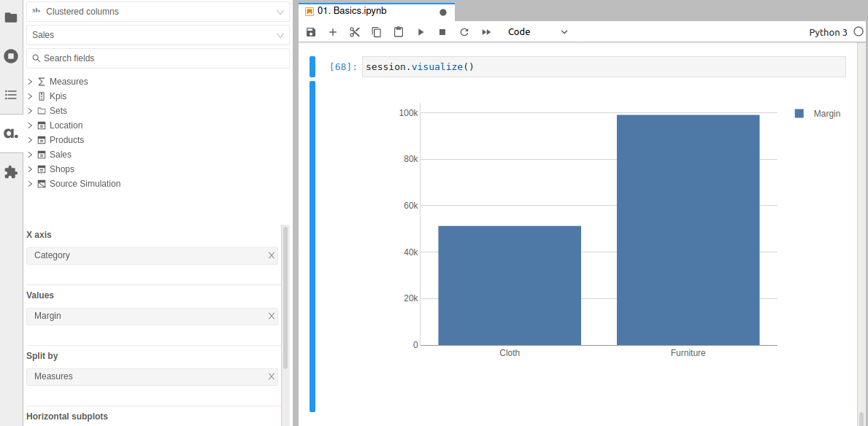Click the Search fields input box
Screen dimensions: 868x426
pos(158,58)
